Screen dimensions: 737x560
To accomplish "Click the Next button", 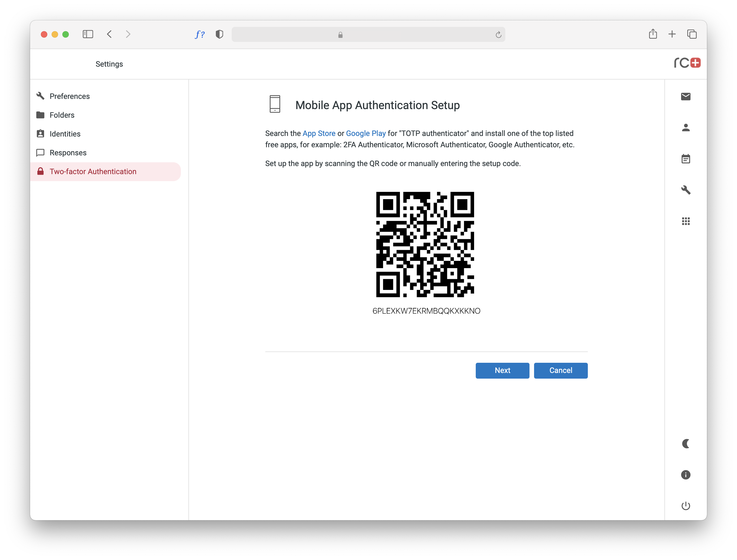I will (502, 370).
